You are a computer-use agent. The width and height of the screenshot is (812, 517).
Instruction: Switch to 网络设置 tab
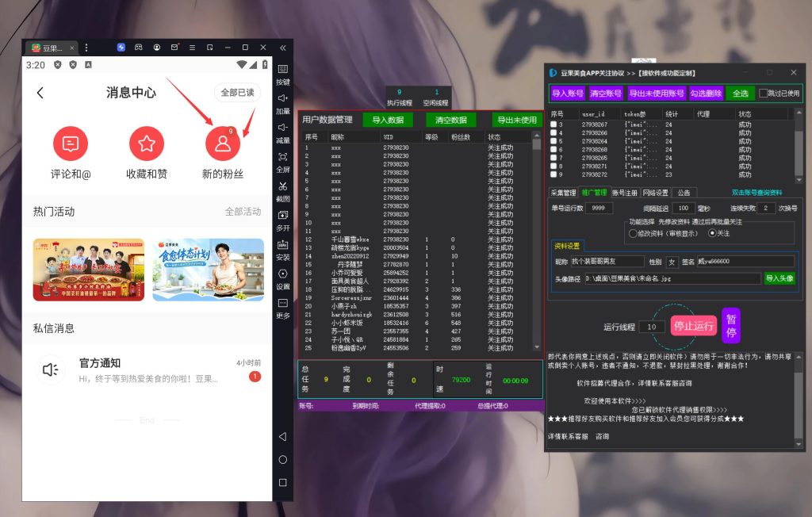click(x=656, y=193)
